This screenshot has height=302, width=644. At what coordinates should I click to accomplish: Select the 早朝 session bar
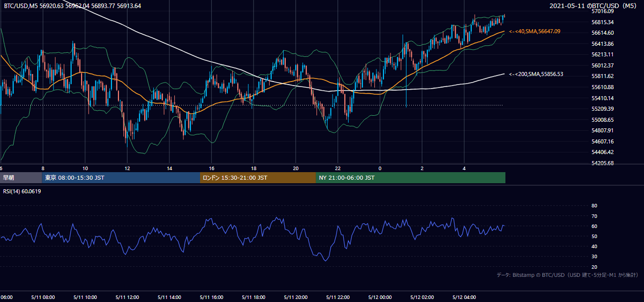pyautogui.click(x=21, y=178)
